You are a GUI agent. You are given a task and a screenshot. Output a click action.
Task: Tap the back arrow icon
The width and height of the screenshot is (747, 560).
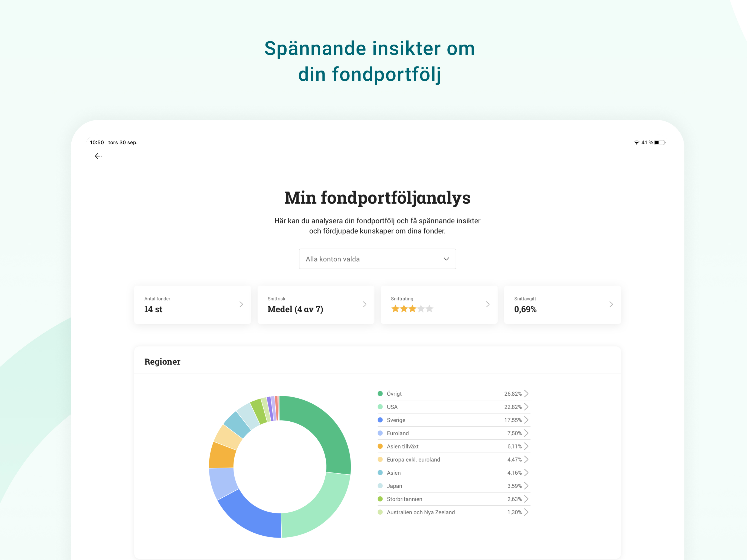(x=98, y=156)
